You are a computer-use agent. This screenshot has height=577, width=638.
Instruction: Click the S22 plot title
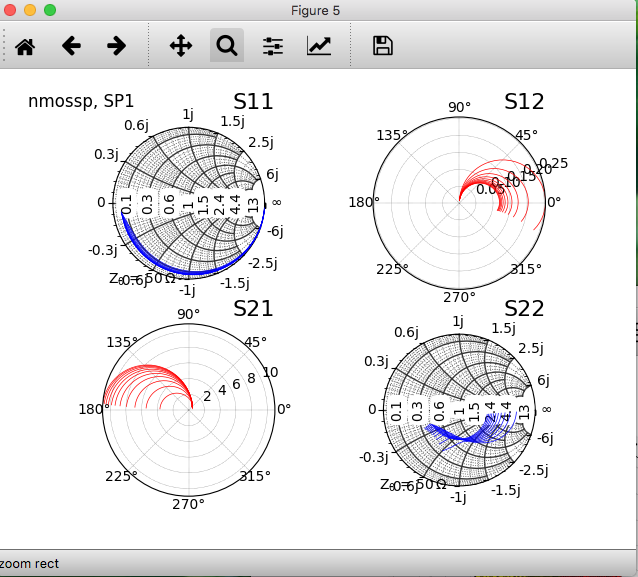point(524,308)
